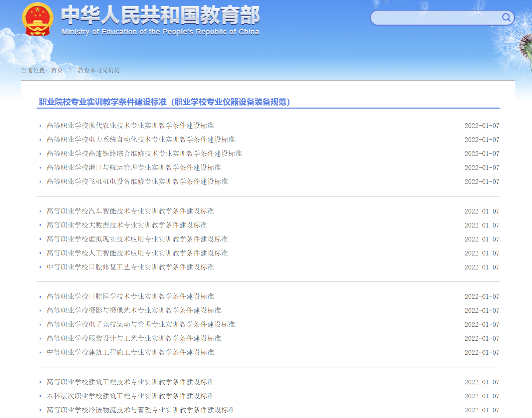Click the date beside 冷链物流技术 row
The height and width of the screenshot is (418, 532).
[x=482, y=410]
